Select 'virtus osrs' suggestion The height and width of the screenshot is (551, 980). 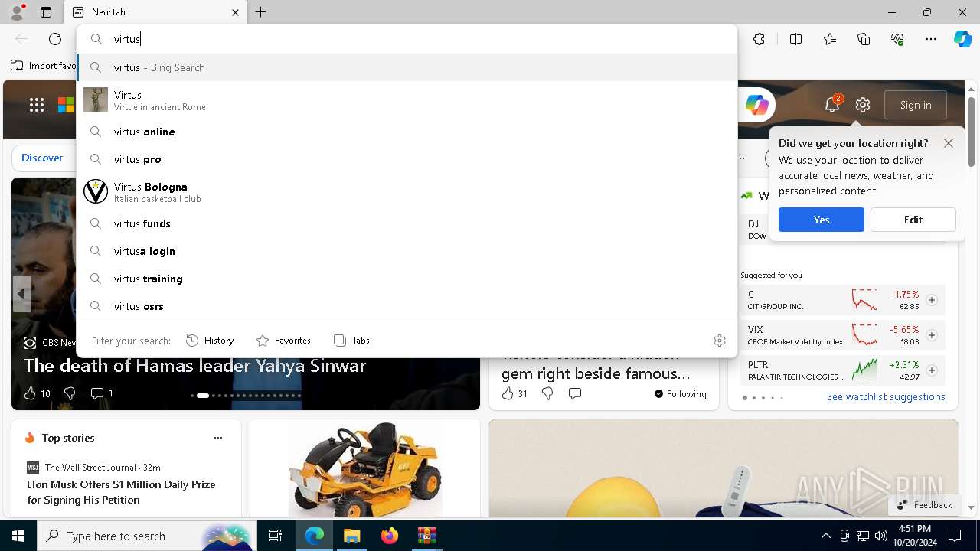pyautogui.click(x=407, y=306)
